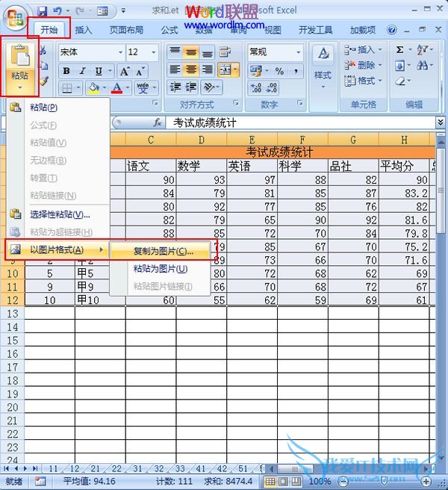Choose 粘贴(P) in the paste menu
Viewport: 448px width, 490px height.
[58, 108]
